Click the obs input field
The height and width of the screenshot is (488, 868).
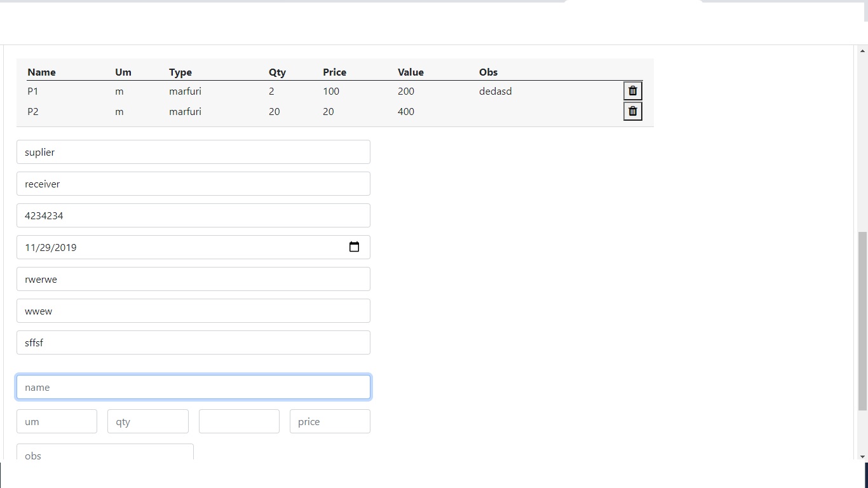[105, 454]
